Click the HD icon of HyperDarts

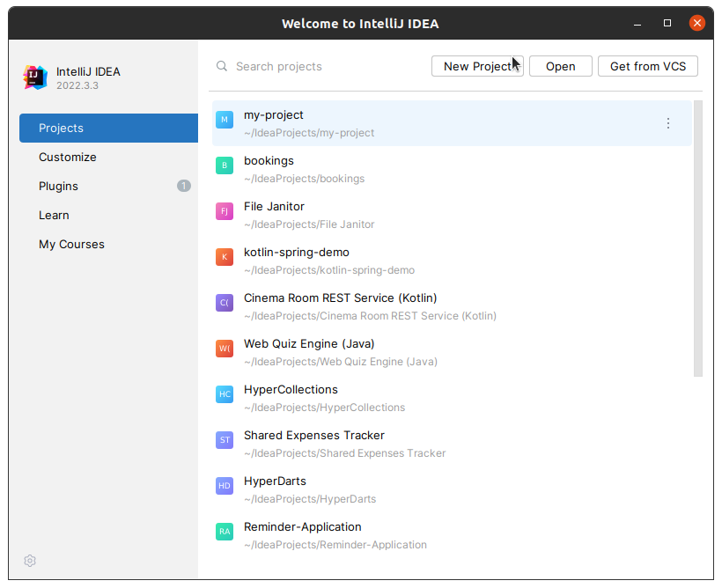pyautogui.click(x=225, y=486)
